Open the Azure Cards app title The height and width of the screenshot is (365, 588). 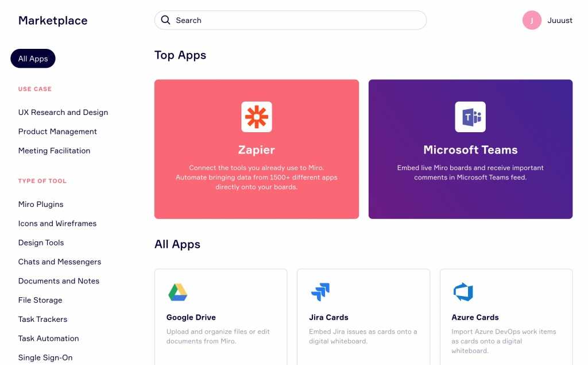(475, 317)
